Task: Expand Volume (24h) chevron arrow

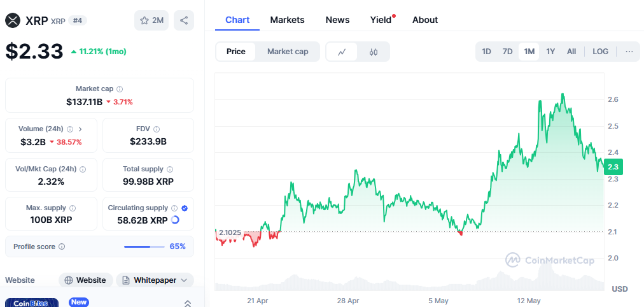Action: [80, 129]
